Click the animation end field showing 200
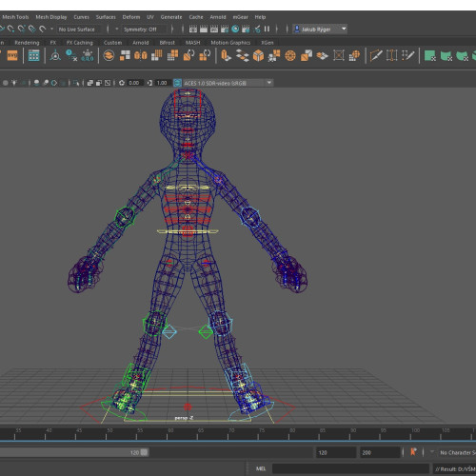Viewport: 476px width, 476px height. pyautogui.click(x=380, y=452)
